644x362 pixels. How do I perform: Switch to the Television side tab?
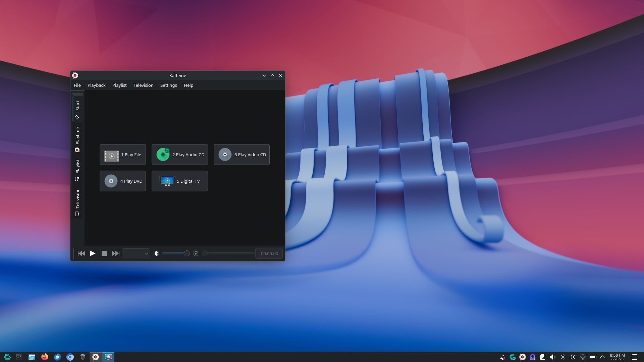(77, 202)
